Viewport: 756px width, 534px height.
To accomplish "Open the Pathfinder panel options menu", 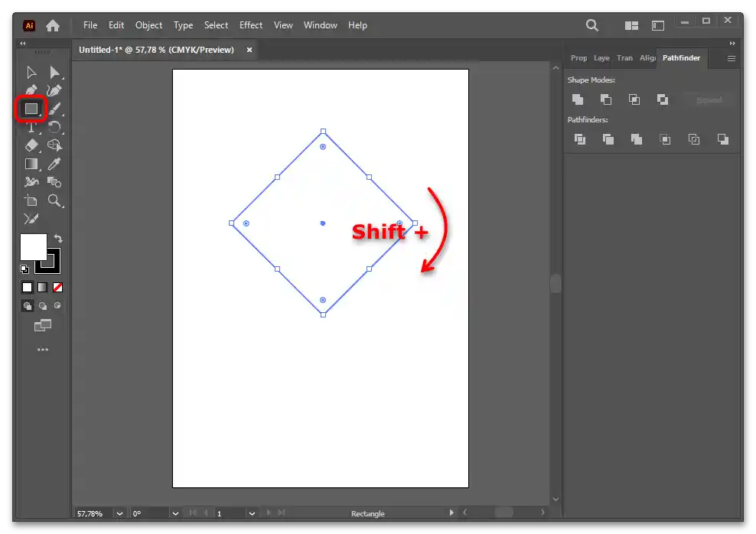I will (x=732, y=58).
